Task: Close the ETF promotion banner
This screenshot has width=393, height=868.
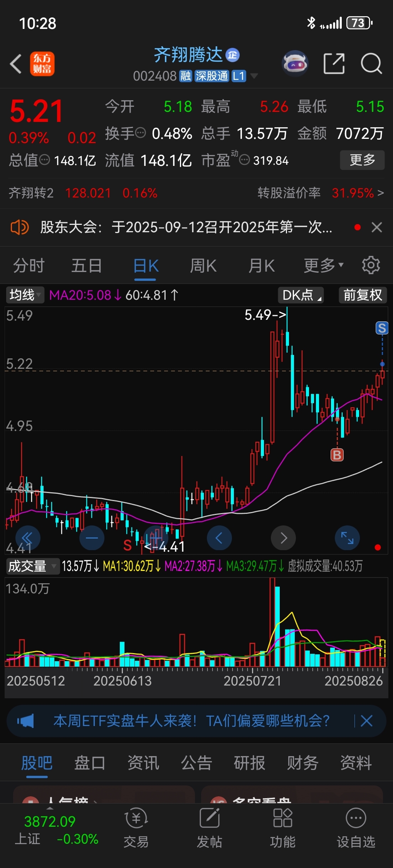Action: 366,721
